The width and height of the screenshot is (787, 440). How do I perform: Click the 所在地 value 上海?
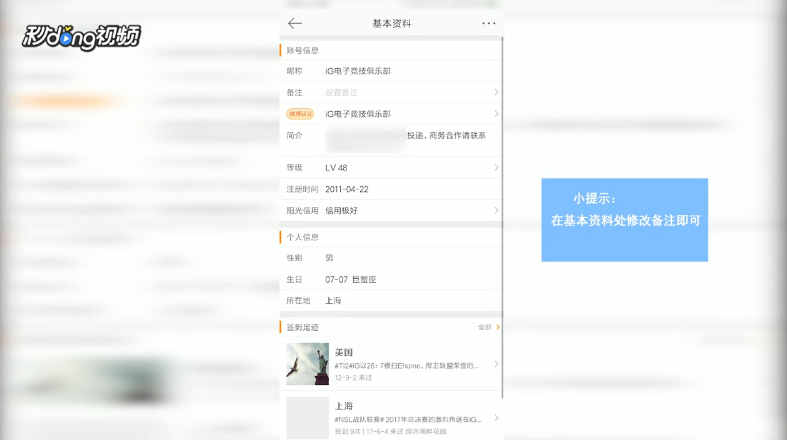[x=333, y=301]
